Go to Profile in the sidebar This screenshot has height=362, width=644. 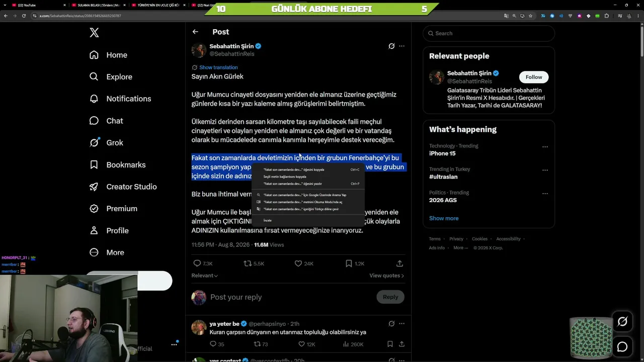pos(109,231)
